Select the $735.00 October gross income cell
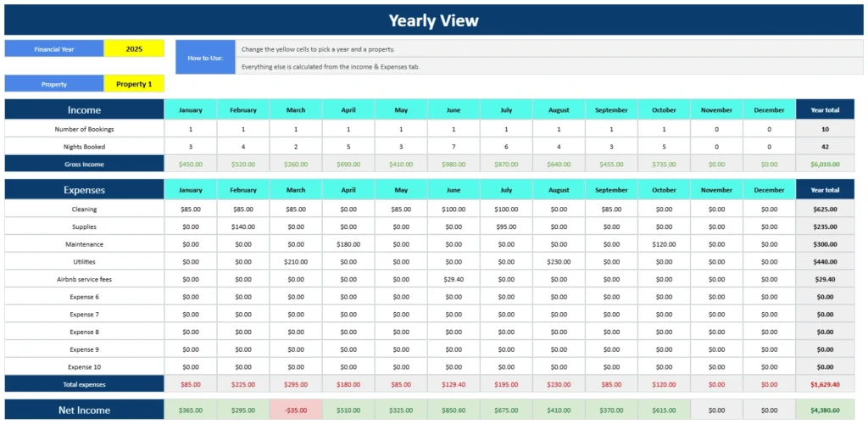Viewport: 868px width, 424px height. pyautogui.click(x=664, y=164)
